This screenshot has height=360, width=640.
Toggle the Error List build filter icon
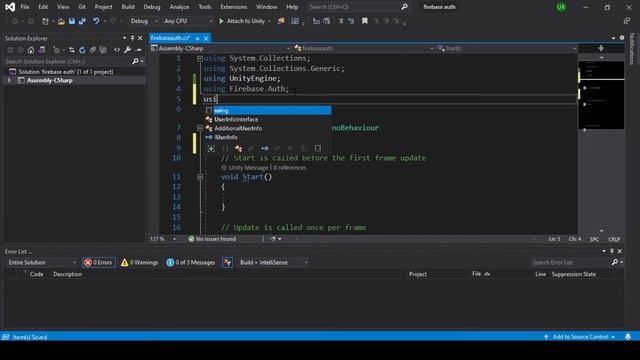pos(227,262)
